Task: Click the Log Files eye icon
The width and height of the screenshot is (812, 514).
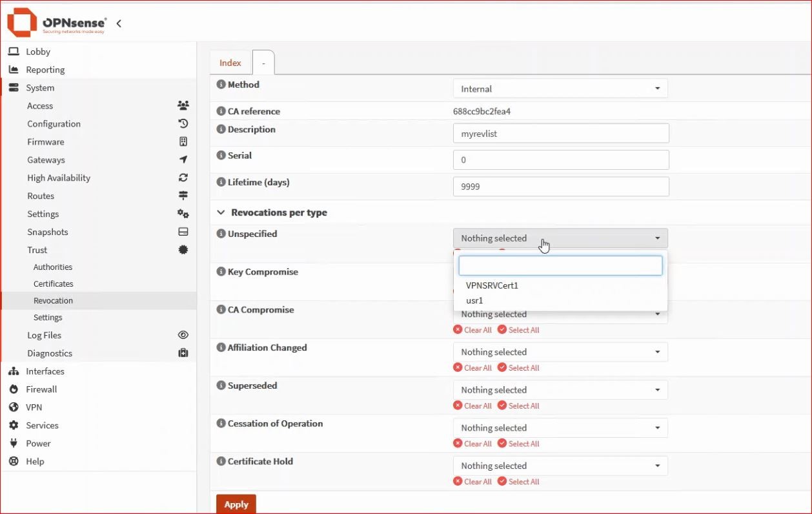Action: point(183,335)
